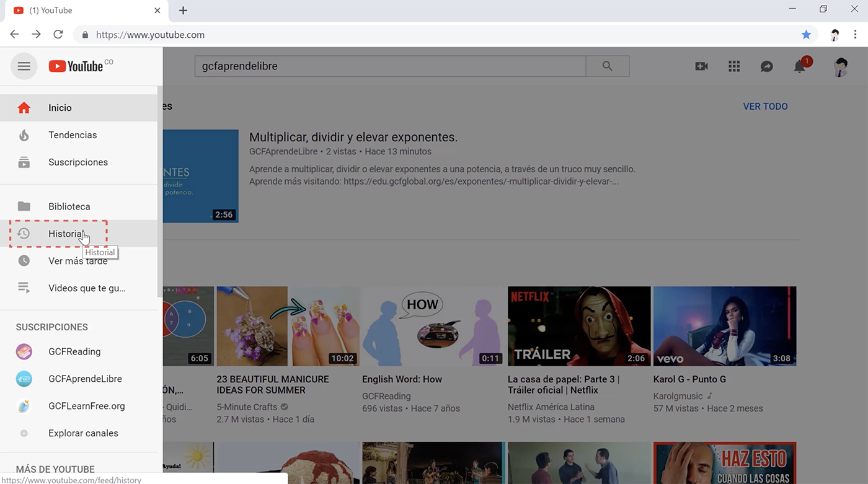Open Historial clock icon
The image size is (868, 484).
[24, 234]
